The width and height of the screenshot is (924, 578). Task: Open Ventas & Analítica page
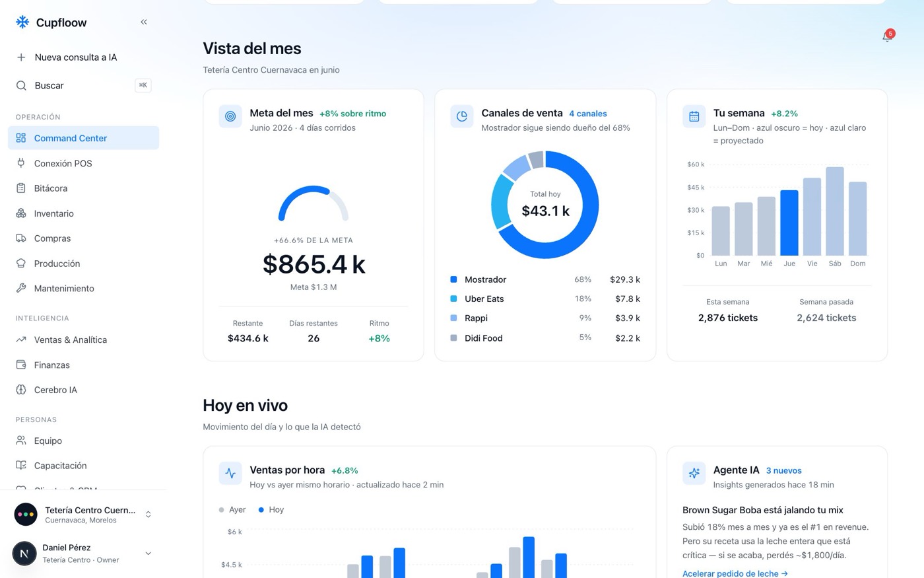(83, 340)
